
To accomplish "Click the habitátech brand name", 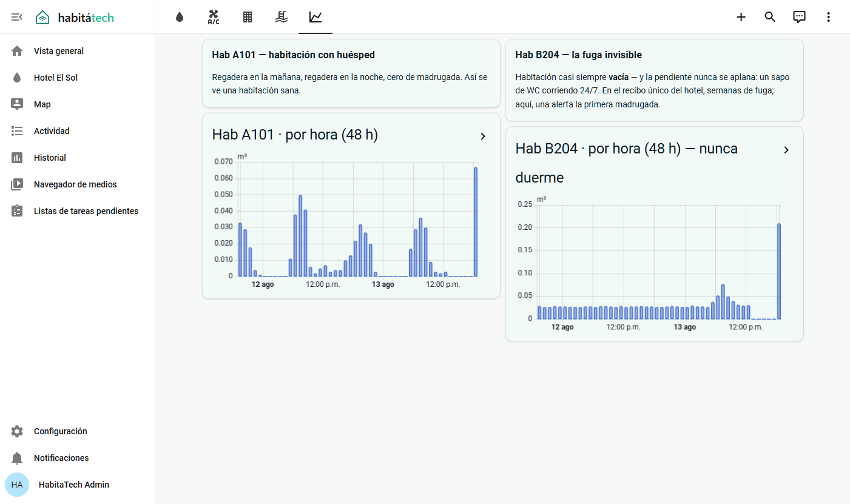I will click(86, 18).
